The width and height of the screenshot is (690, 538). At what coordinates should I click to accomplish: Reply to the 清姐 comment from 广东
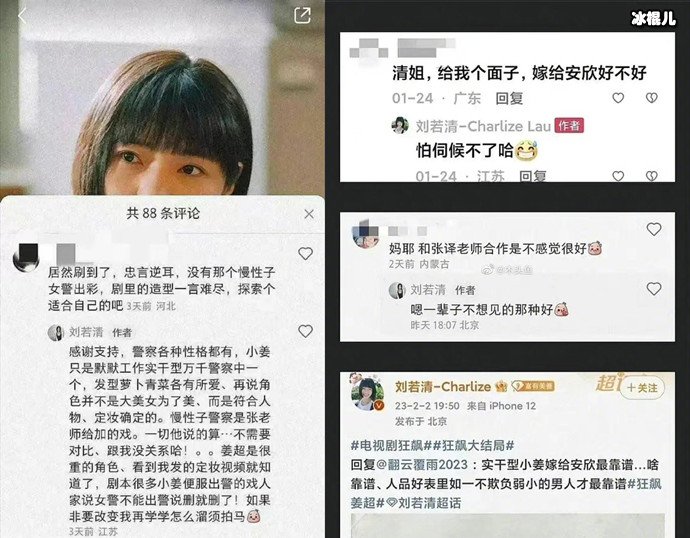[509, 98]
